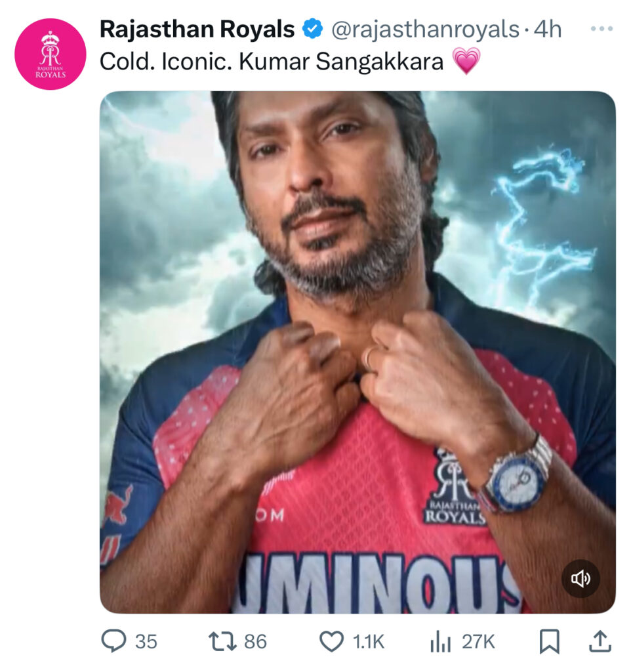Screen dimensions: 631x672
Task: Bookmark this tweet
Action: 548,641
